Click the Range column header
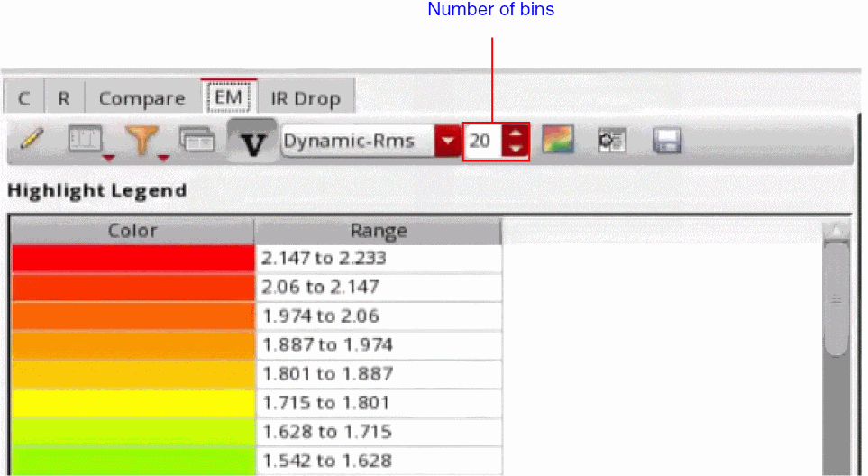The image size is (868, 476). [378, 231]
